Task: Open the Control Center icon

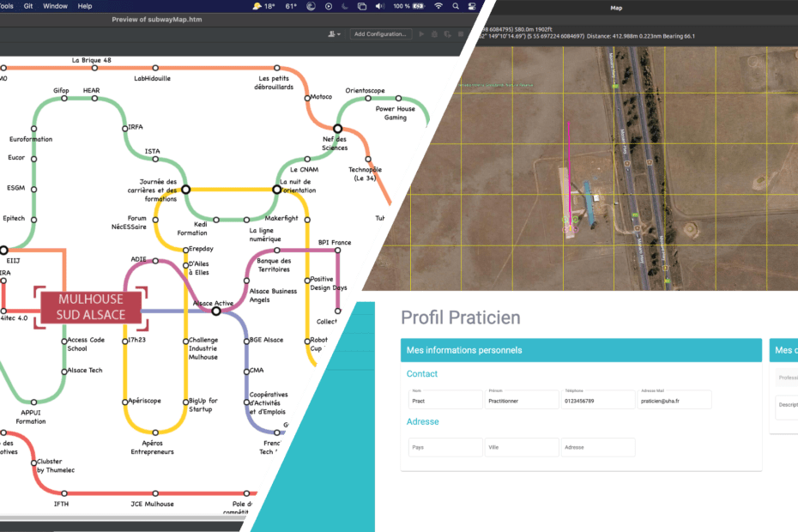Action: click(472, 6)
